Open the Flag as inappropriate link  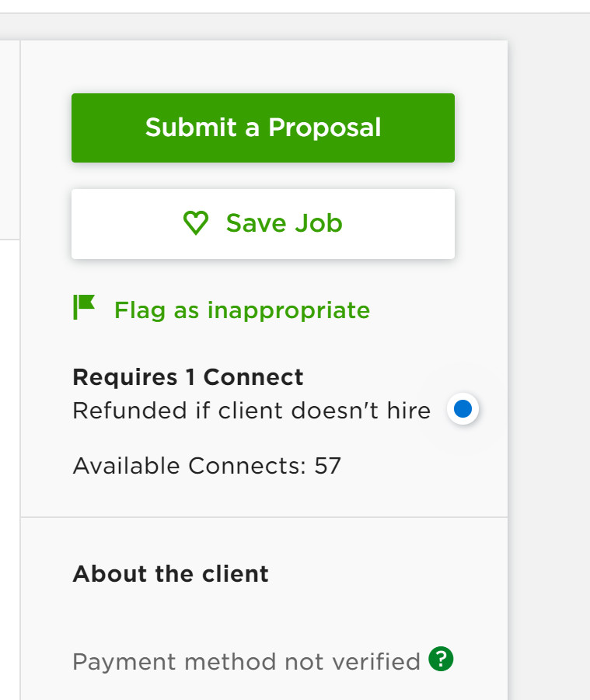click(x=242, y=310)
